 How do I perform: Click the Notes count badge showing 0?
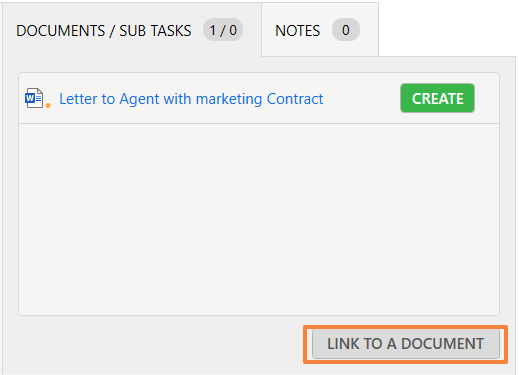click(x=346, y=30)
